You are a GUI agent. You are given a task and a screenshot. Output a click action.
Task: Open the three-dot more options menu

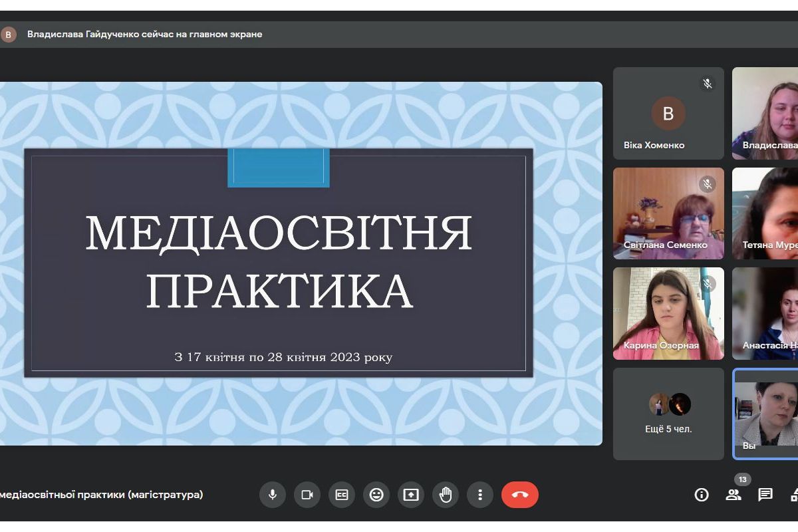[480, 495]
